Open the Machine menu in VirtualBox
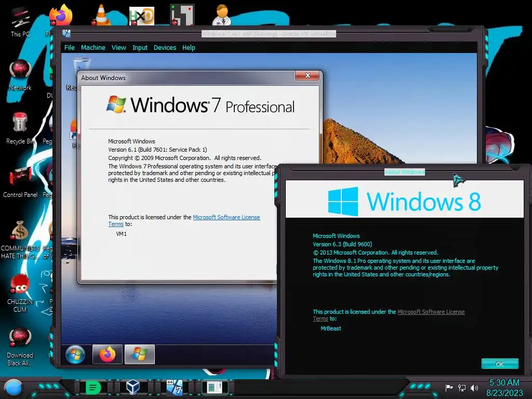 (x=93, y=47)
